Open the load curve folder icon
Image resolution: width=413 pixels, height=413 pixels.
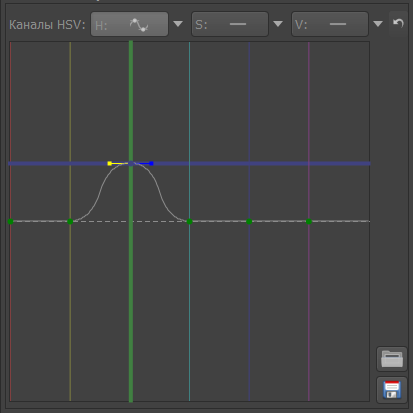tap(392, 359)
